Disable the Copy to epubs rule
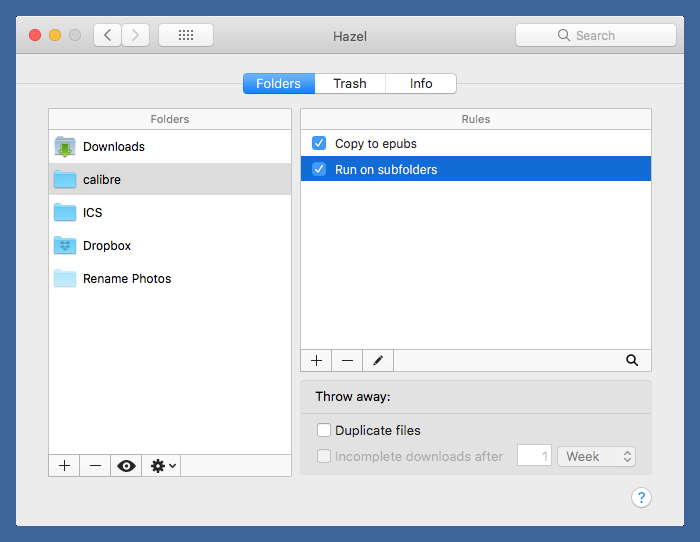 (319, 143)
